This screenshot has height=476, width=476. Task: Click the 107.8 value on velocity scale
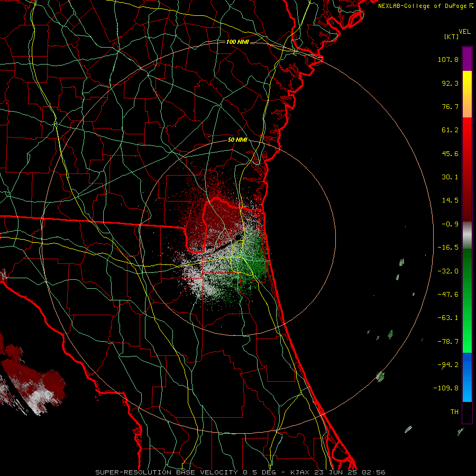pos(448,59)
